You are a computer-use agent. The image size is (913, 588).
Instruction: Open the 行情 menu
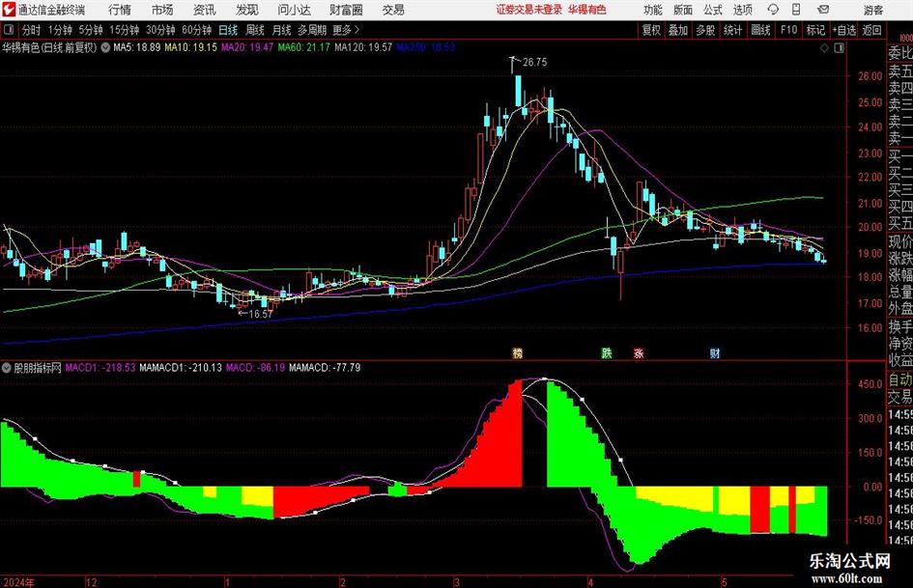[120, 10]
